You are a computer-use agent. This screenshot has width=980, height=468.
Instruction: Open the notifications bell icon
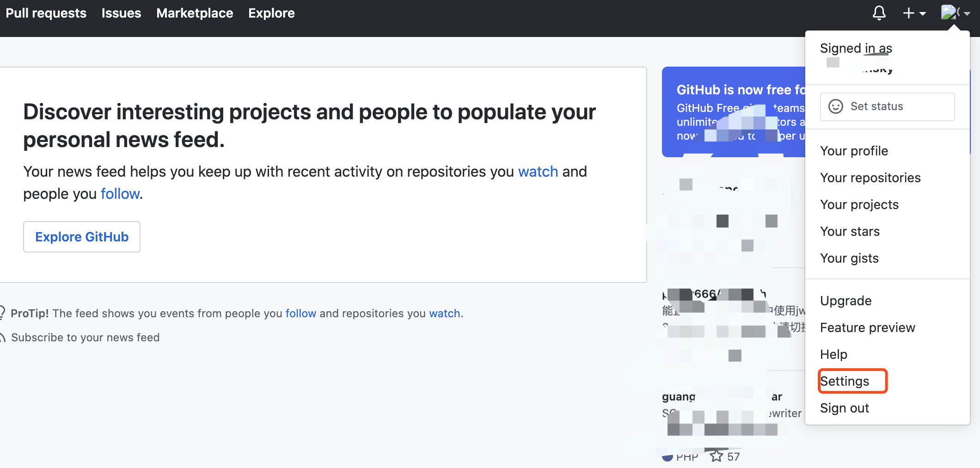879,13
